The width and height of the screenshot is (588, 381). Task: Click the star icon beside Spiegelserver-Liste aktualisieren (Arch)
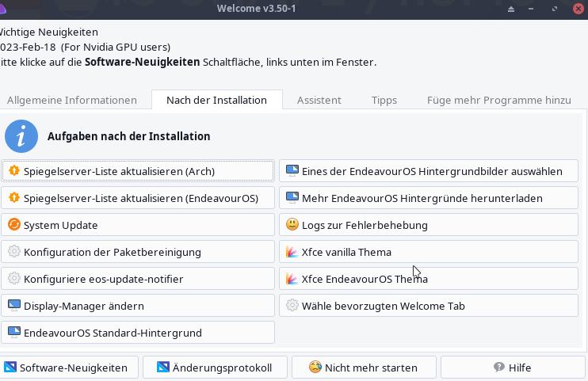coord(14,170)
